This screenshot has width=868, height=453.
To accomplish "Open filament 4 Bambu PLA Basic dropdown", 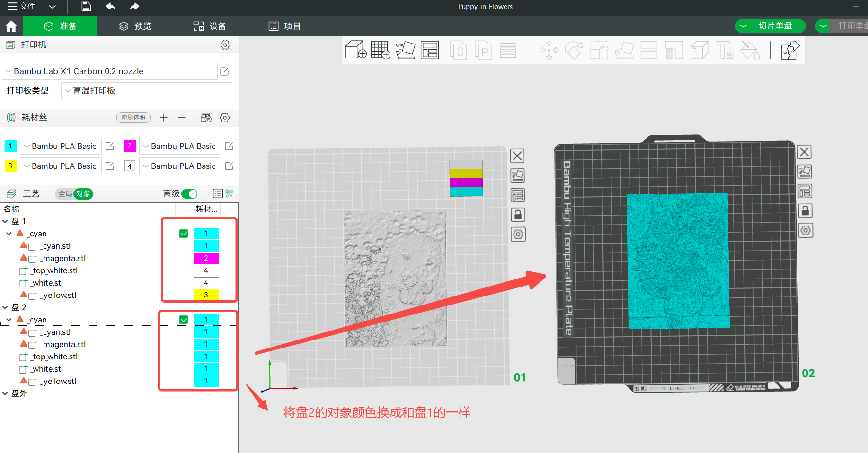I will click(180, 166).
